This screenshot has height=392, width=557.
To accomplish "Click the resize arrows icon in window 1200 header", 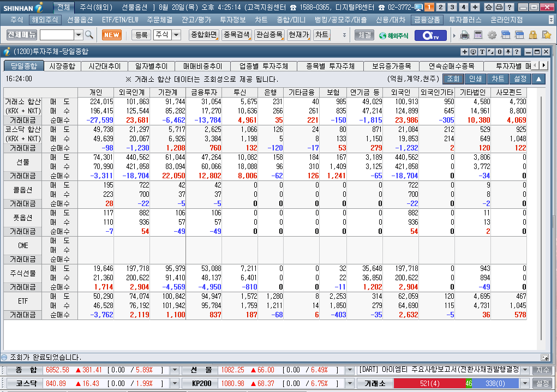I will coord(491,52).
